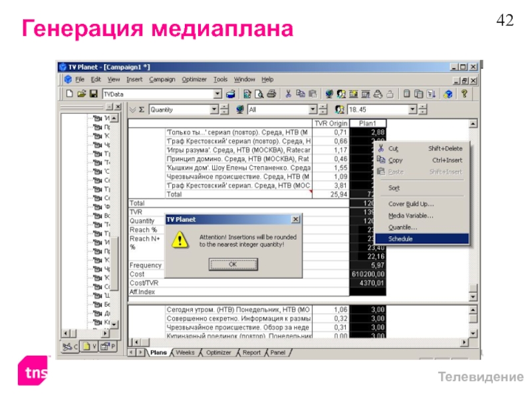This screenshot has height=399, width=532.
Task: Open the 18..45 audience dropdown arrow
Action: [412, 110]
